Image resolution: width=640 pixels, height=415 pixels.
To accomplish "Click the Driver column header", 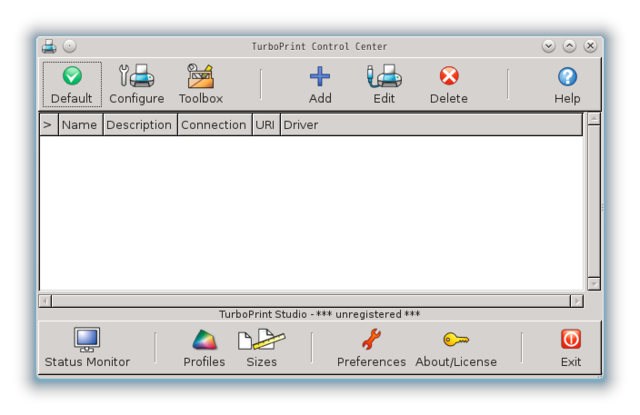I will pos(431,125).
